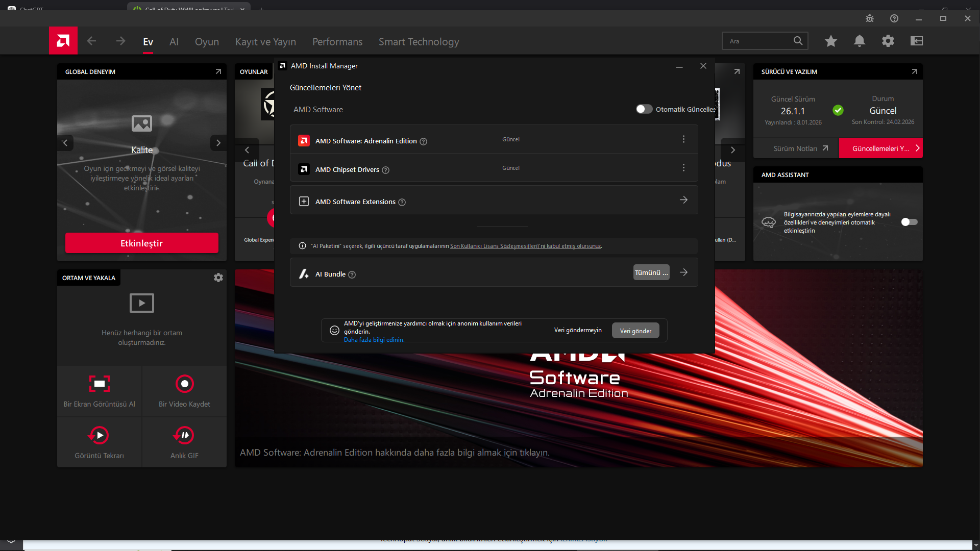The image size is (980, 551).
Task: Click the Veri gönder button
Action: [635, 331]
